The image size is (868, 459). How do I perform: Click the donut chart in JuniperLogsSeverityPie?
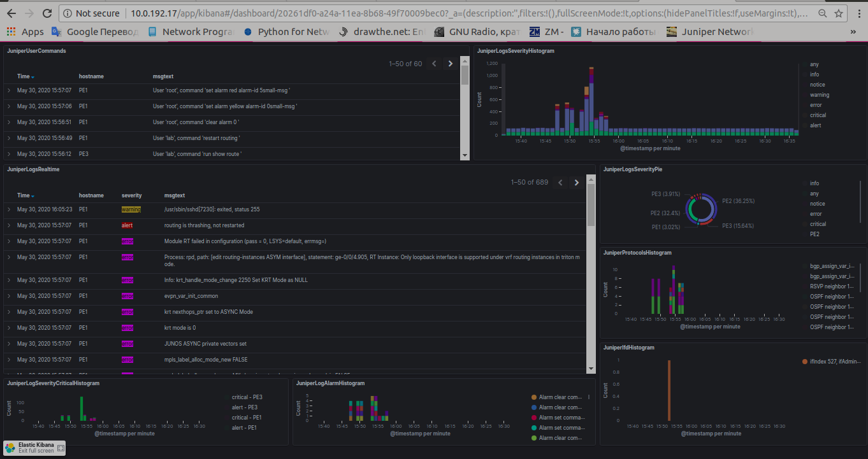point(700,209)
